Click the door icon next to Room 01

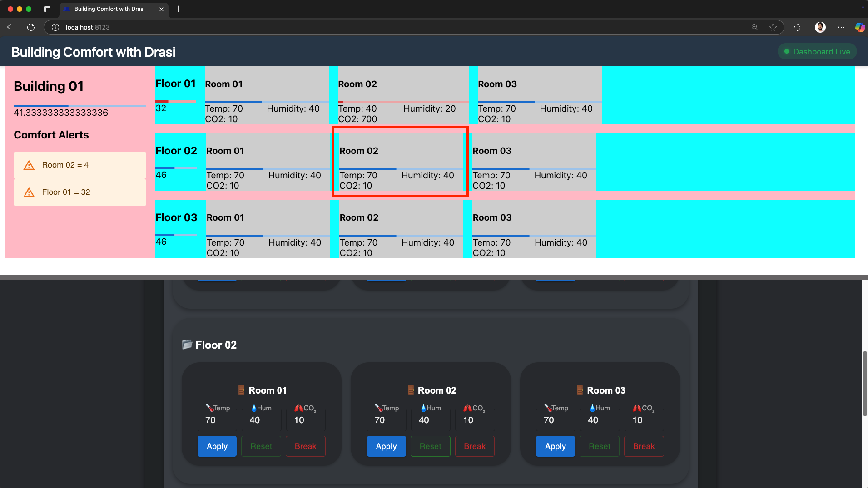(241, 389)
